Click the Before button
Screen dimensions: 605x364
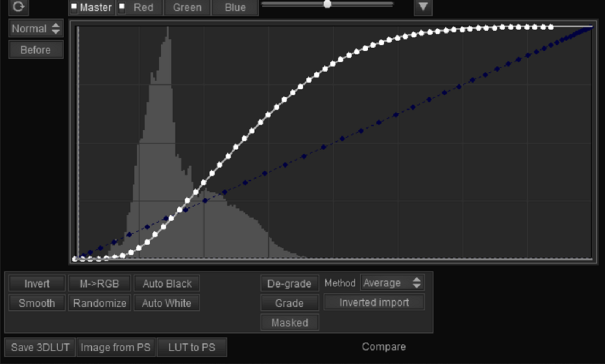pos(36,50)
